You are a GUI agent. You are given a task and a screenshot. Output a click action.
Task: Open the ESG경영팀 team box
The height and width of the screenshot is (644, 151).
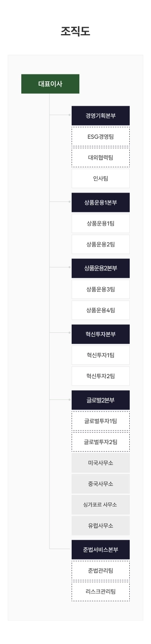pos(101,136)
